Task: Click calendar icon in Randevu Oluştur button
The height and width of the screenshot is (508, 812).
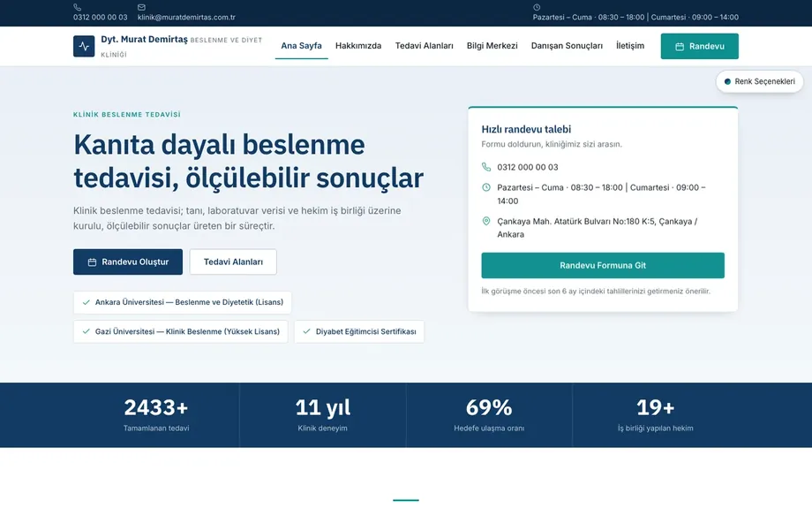Action: (92, 262)
